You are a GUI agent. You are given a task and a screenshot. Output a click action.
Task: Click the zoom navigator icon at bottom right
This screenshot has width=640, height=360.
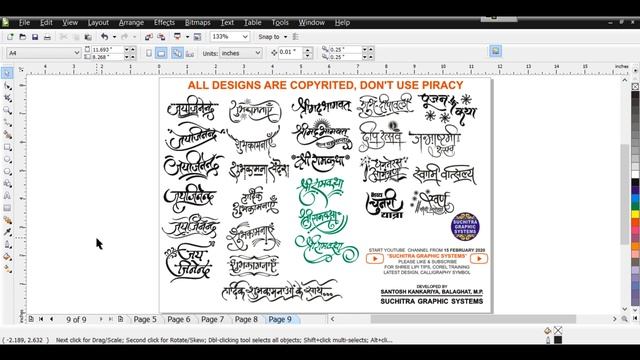click(x=624, y=319)
